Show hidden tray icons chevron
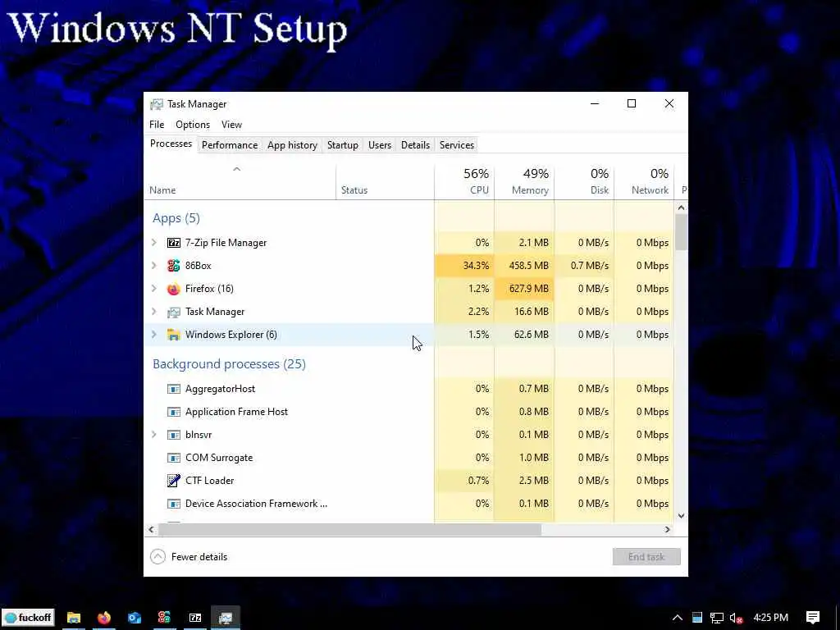This screenshot has width=840, height=630. point(677,618)
